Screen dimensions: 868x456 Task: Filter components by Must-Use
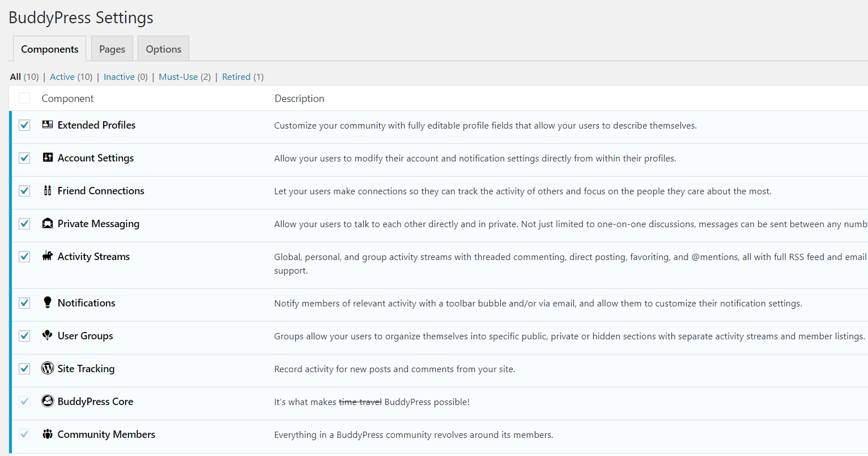pyautogui.click(x=178, y=77)
